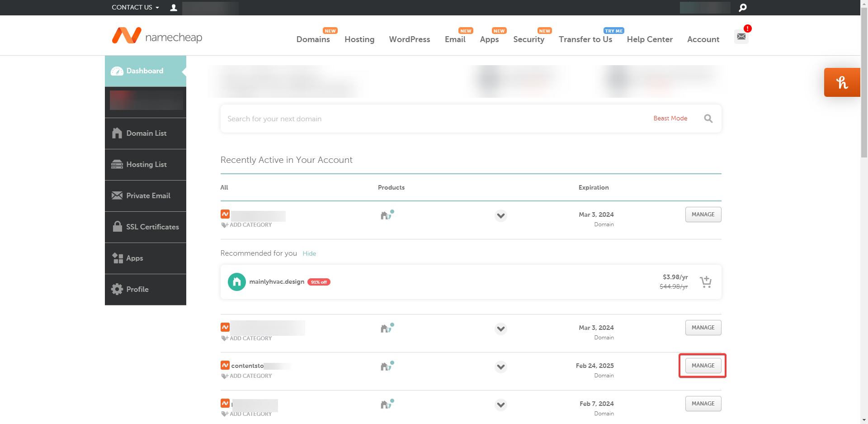The width and height of the screenshot is (868, 424).
Task: Open the Dashboard sidebar item
Action: click(x=146, y=71)
